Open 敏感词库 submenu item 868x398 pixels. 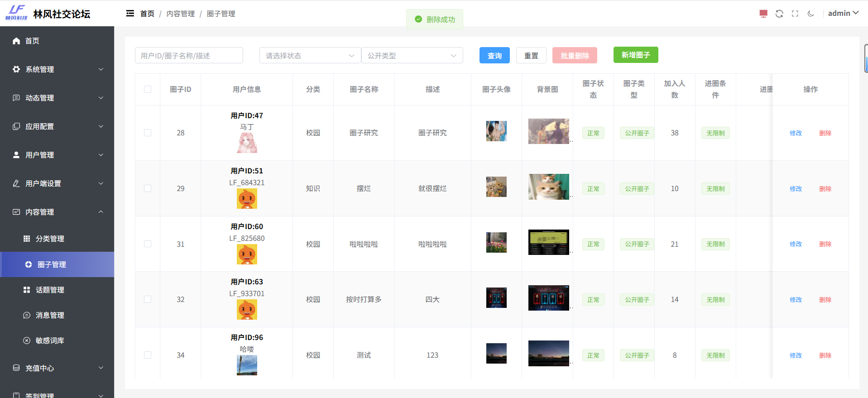[57, 340]
